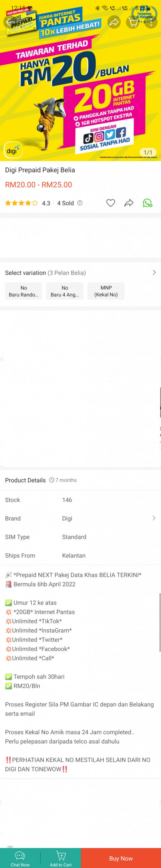
Task: Tap the Brand Digi row
Action: coord(80,518)
